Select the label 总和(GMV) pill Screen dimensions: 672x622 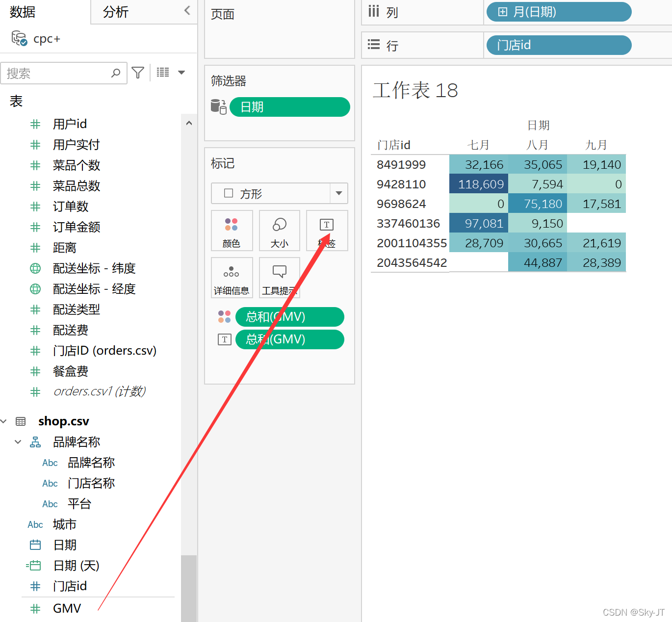(289, 339)
